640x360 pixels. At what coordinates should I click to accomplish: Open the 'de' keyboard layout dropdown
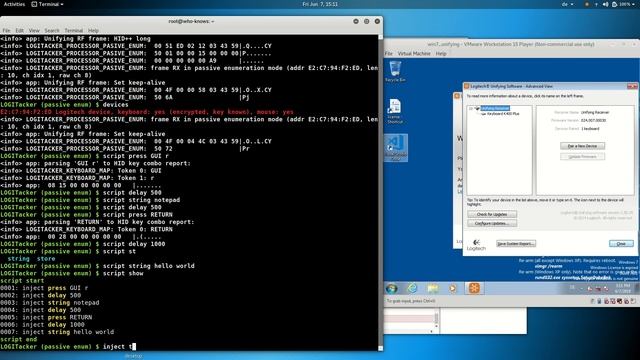pyautogui.click(x=567, y=4)
